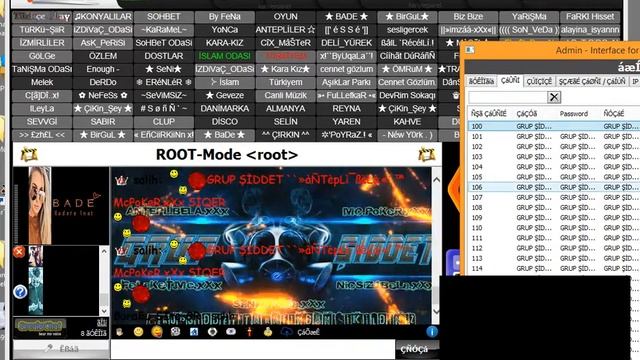Viewport: 640px width, 360px height.
Task: Join the İZMİRLİLER room
Action: click(42, 43)
